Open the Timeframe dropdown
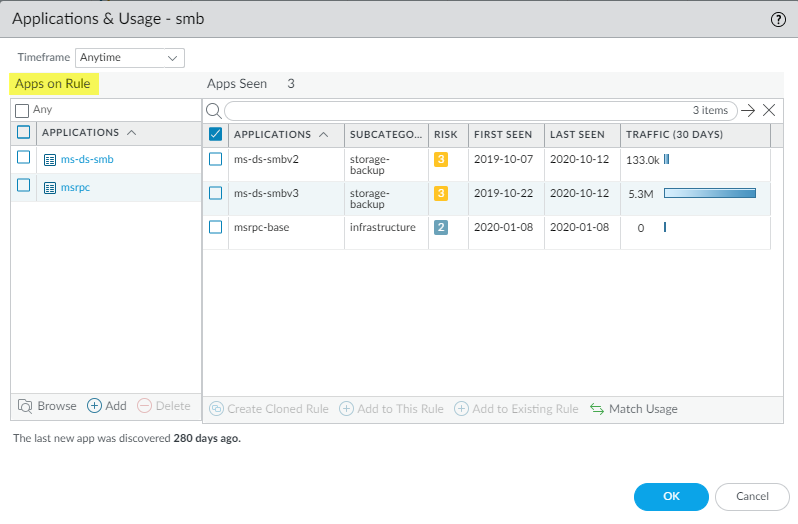The image size is (798, 524). click(130, 58)
